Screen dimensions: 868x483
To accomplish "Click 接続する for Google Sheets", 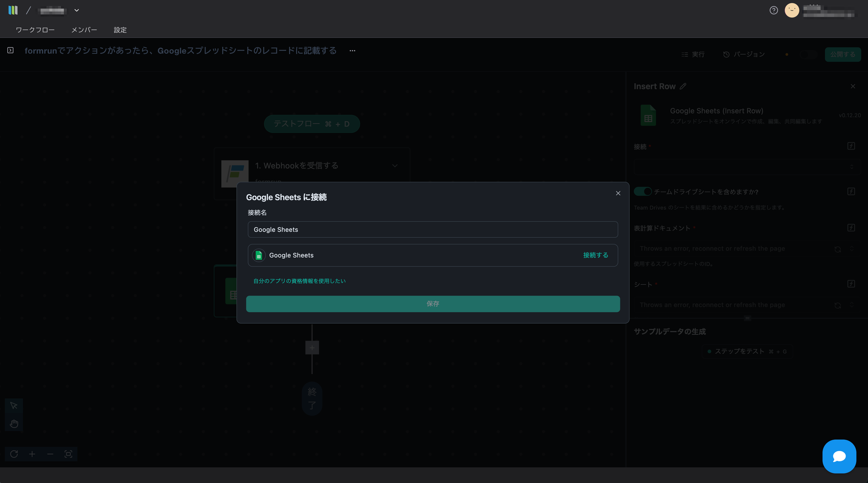I will 595,255.
